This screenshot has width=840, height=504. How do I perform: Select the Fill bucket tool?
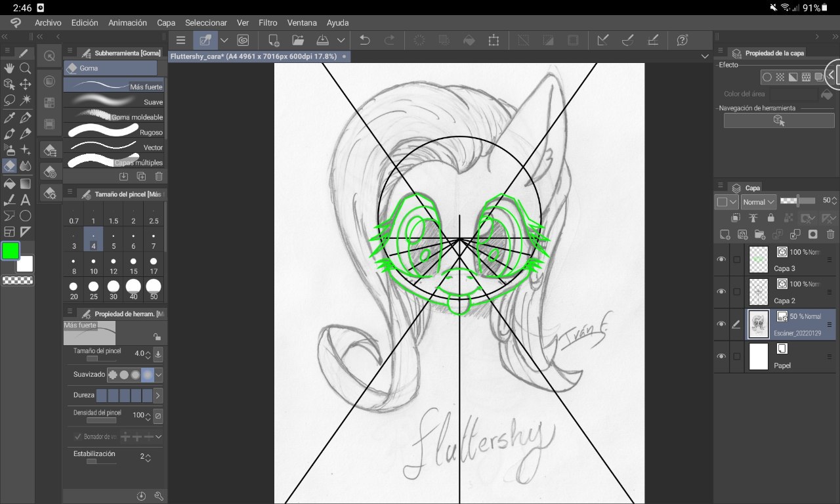tap(9, 183)
